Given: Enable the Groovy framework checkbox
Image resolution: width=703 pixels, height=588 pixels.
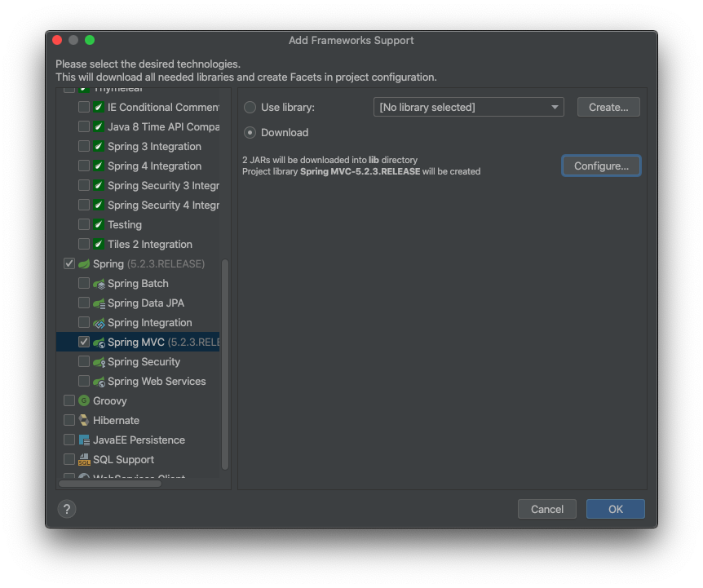Looking at the screenshot, I should click(x=69, y=400).
